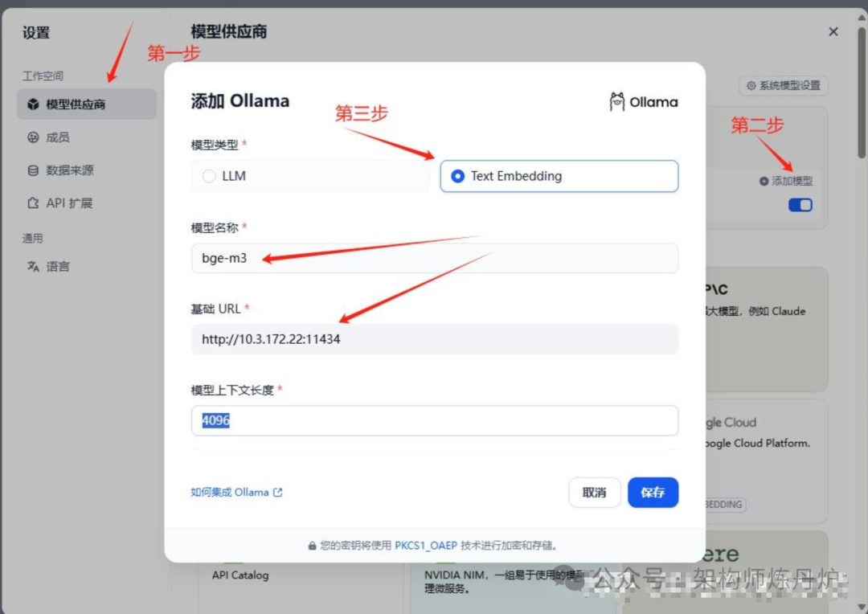Click the 模型类型 label
Viewport: 868px width, 614px height.
215,145
